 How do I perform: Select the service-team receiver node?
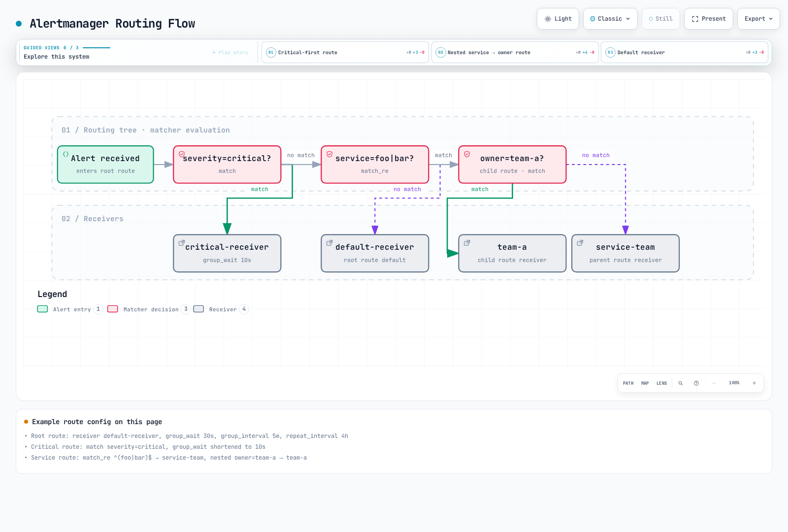coord(625,253)
